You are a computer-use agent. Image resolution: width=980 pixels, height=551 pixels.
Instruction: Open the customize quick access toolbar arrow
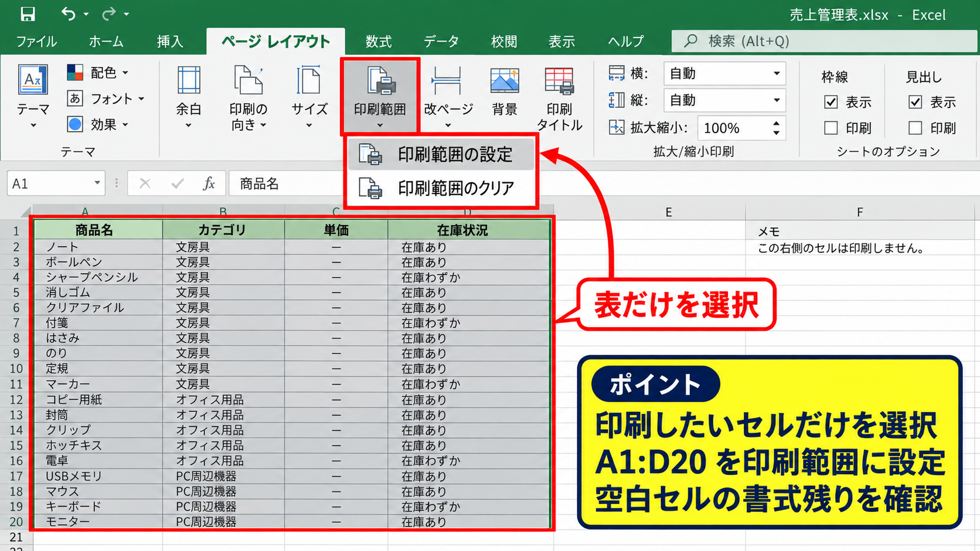click(x=127, y=14)
